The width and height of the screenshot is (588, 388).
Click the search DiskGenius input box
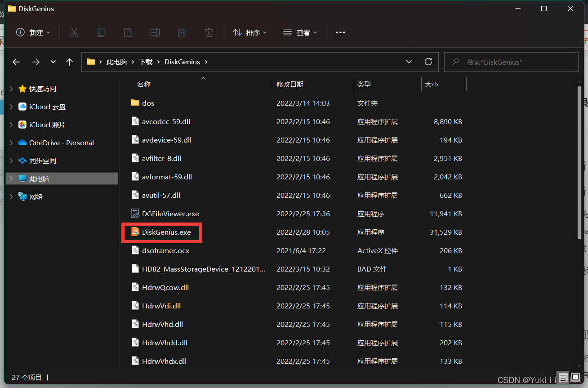tap(511, 62)
